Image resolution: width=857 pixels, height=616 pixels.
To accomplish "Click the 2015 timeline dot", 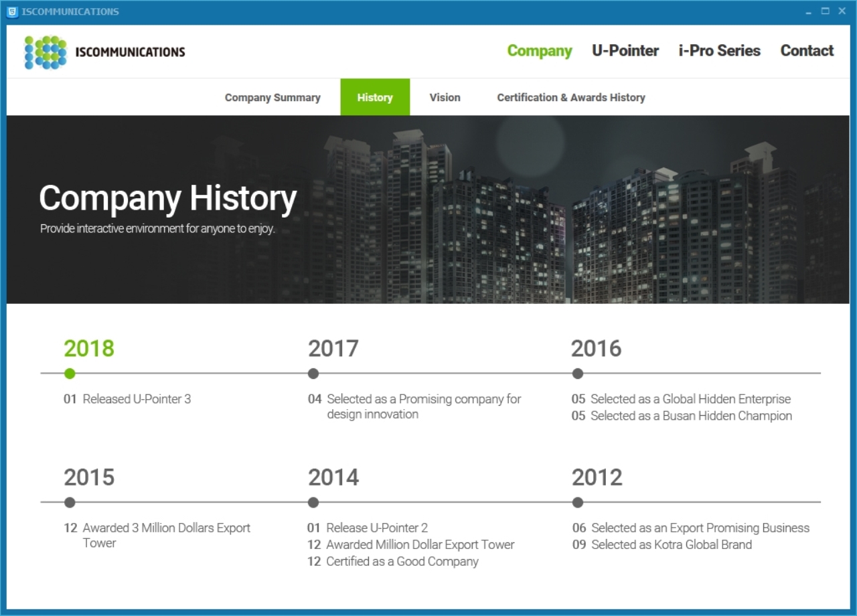I will (x=70, y=502).
